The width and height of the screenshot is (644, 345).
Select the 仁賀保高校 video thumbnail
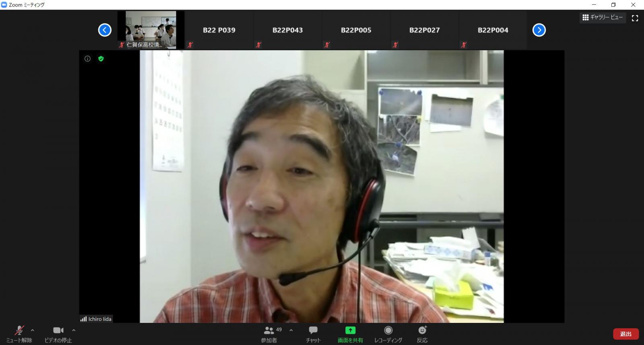point(151,30)
